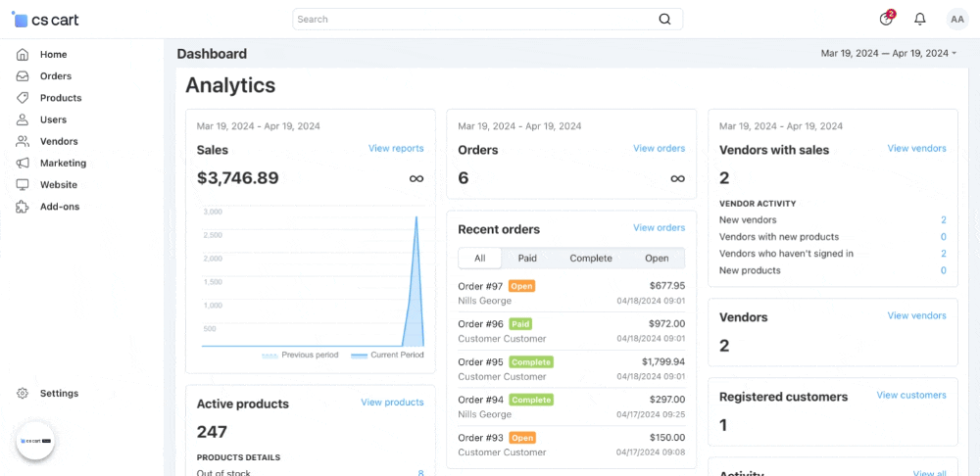The image size is (980, 476).
Task: Click the search magnifier icon
Action: pos(664,19)
